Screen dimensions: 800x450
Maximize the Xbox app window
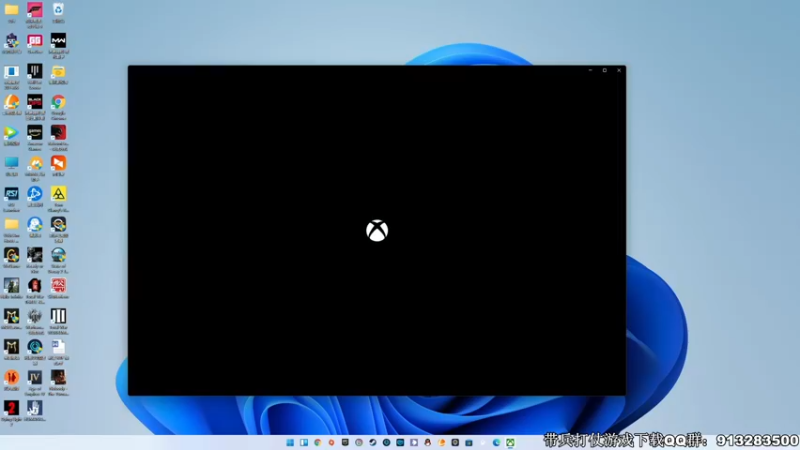pos(605,70)
